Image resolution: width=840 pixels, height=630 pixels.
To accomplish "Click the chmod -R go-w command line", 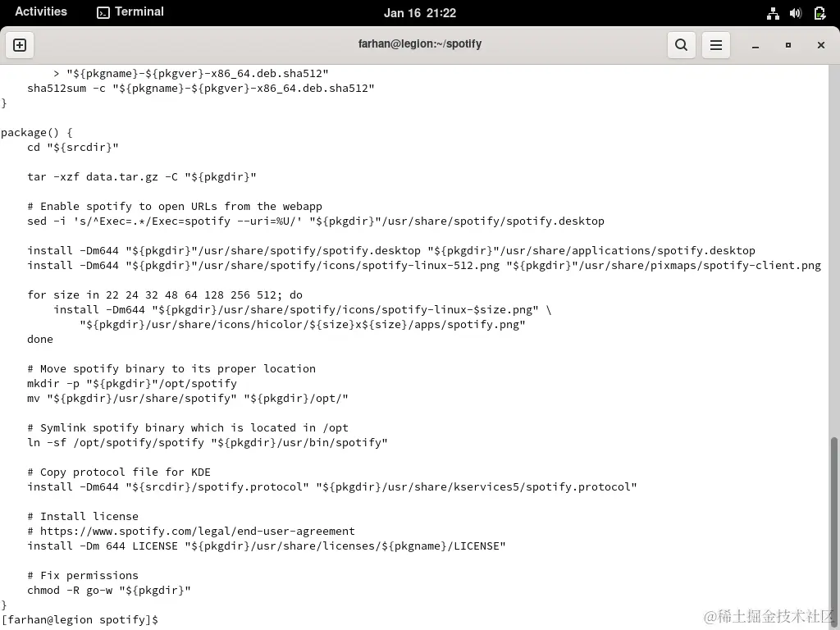I will [x=108, y=590].
